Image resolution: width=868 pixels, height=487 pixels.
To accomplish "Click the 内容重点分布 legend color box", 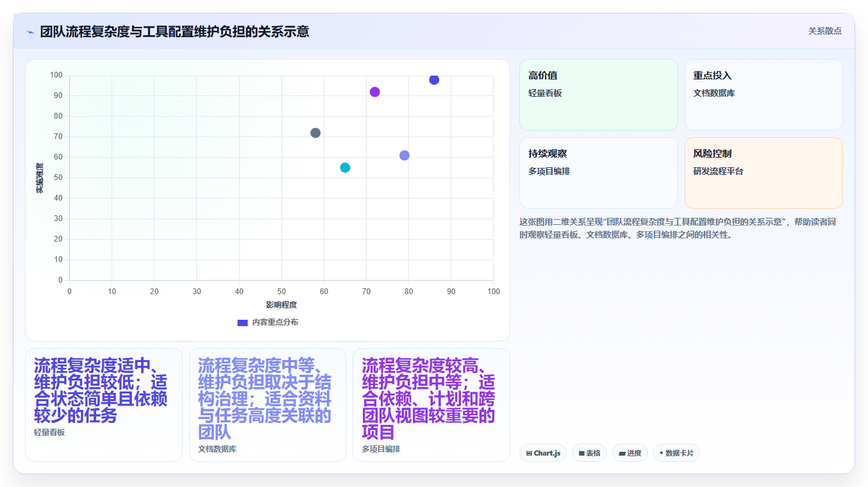I will pos(242,322).
